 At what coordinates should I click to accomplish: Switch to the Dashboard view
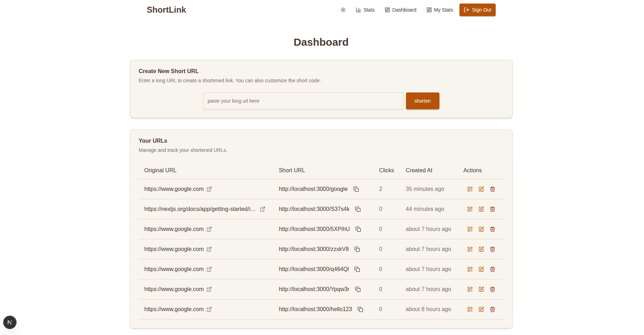click(x=400, y=10)
